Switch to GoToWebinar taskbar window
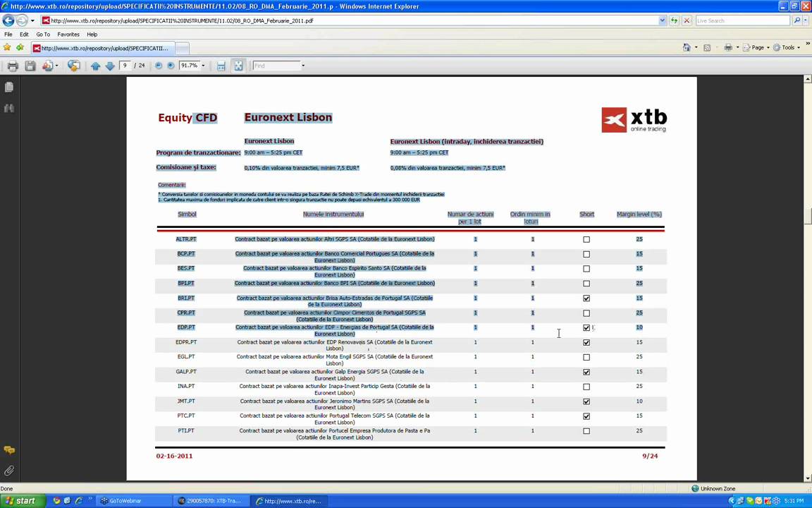This screenshot has width=812, height=508. click(134, 501)
